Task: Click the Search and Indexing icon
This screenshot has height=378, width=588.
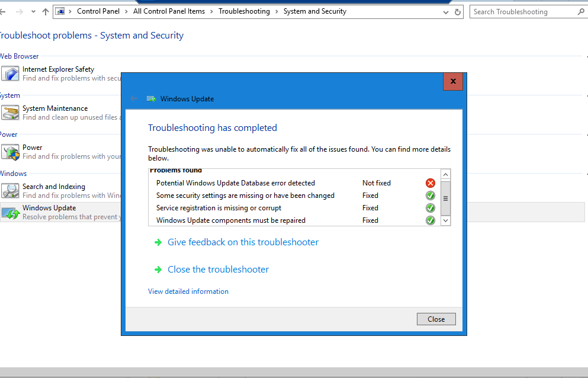Action: [x=10, y=191]
